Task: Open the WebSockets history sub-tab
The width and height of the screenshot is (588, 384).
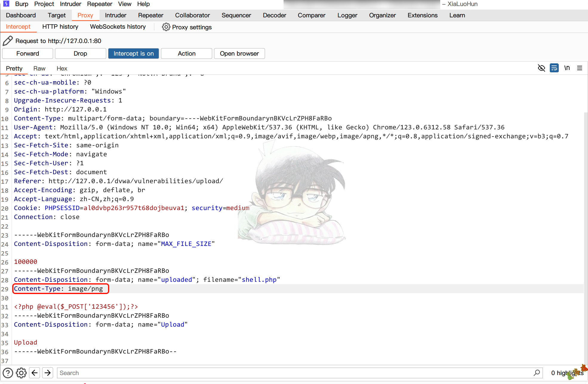Action: 118,27
